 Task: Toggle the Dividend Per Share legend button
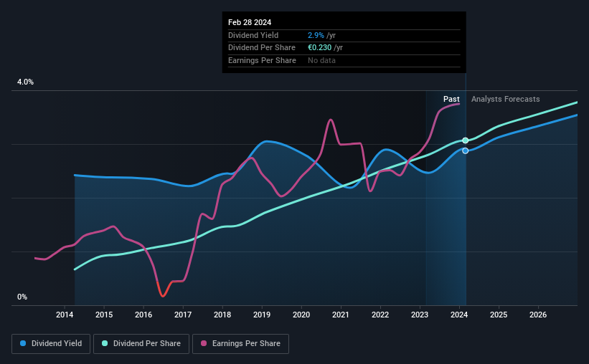[x=141, y=344]
